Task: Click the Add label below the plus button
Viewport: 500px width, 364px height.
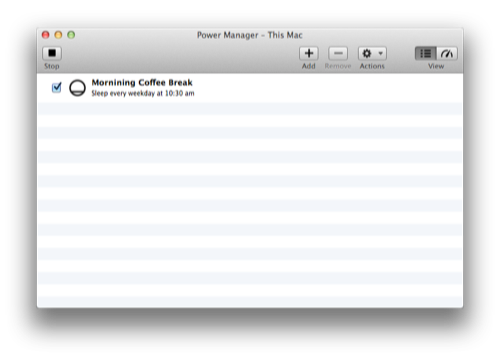Action: [x=309, y=66]
